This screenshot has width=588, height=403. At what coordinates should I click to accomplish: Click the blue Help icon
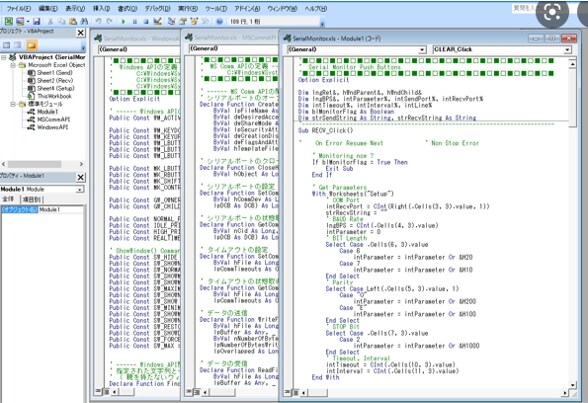(219, 21)
